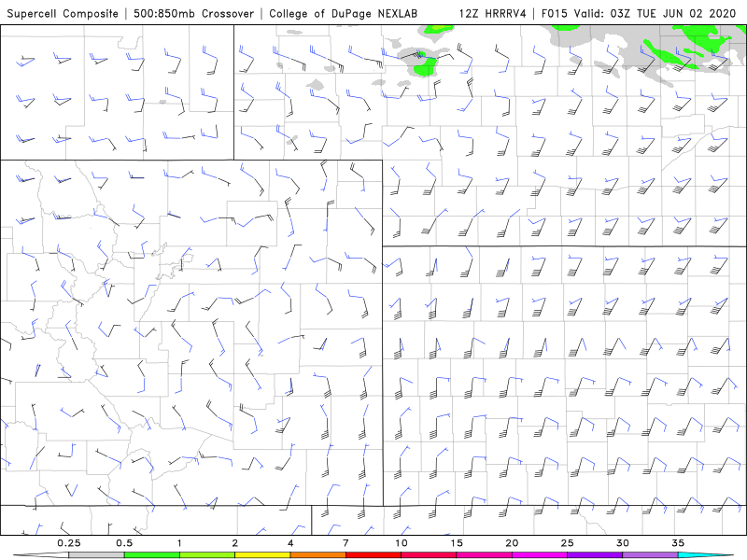Click 'College of DuPage NEXLAB' label
Viewport: 747px width, 560px height.
(343, 14)
